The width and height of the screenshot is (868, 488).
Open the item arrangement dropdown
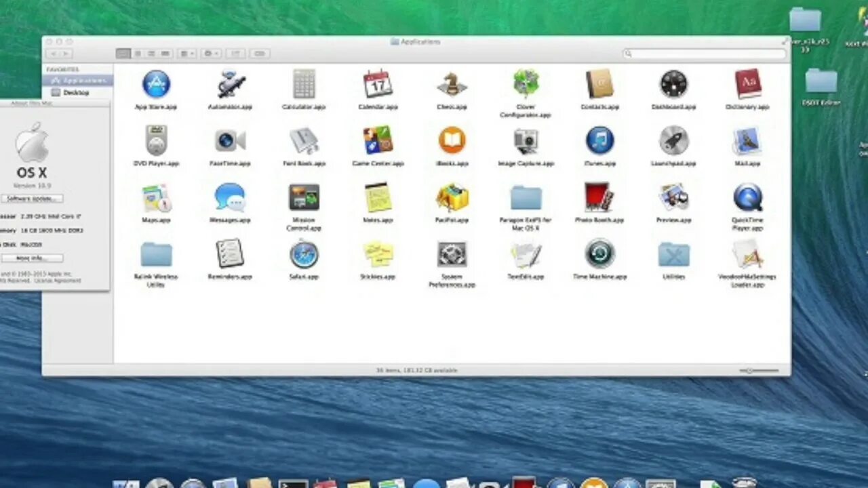pyautogui.click(x=187, y=54)
